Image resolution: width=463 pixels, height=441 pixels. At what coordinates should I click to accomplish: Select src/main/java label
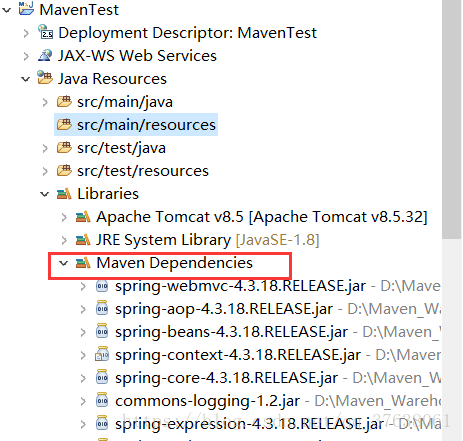125,102
